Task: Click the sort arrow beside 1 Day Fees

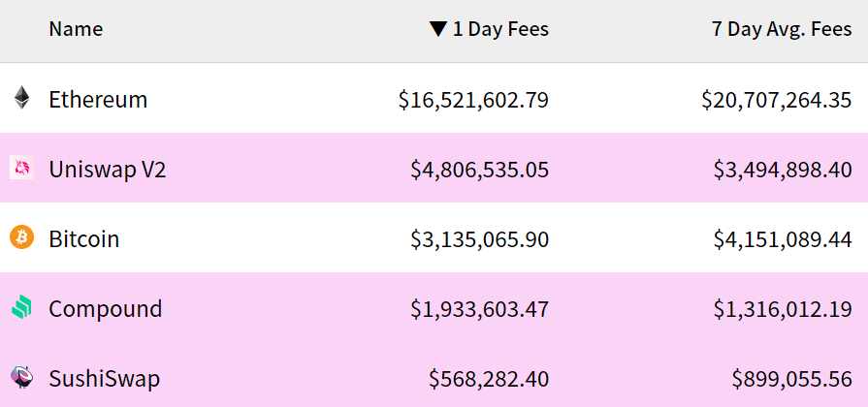Action: [437, 29]
